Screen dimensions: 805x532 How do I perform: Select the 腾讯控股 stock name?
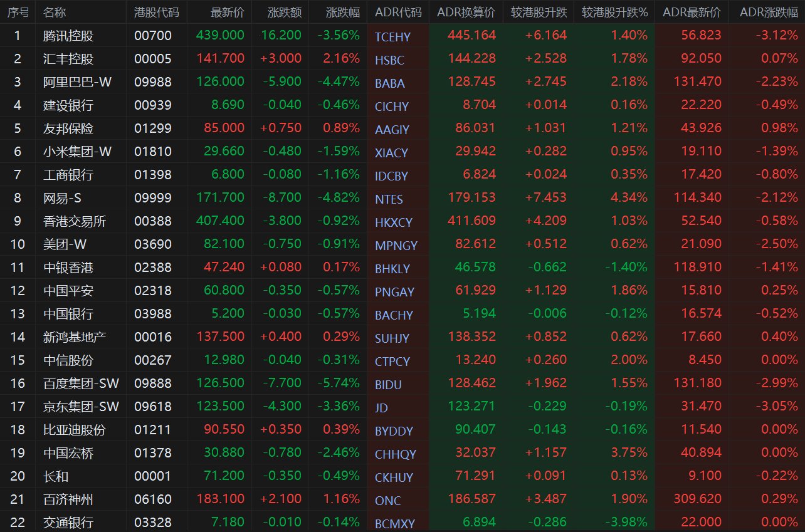[68, 36]
